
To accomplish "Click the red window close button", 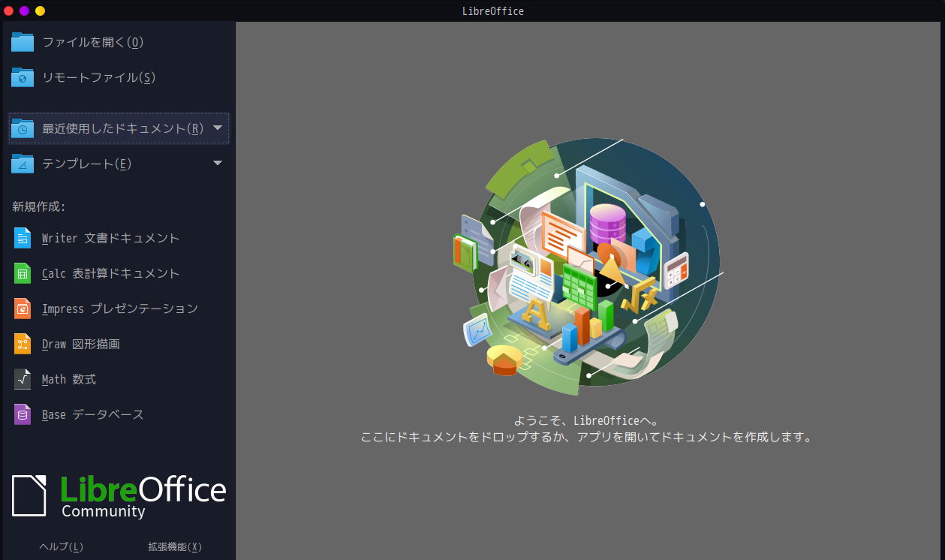I will point(9,11).
